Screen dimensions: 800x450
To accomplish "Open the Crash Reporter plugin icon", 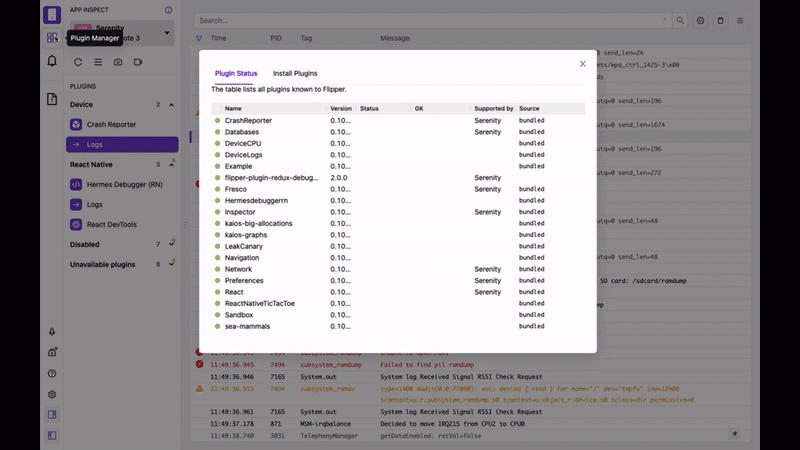I will coord(76,124).
